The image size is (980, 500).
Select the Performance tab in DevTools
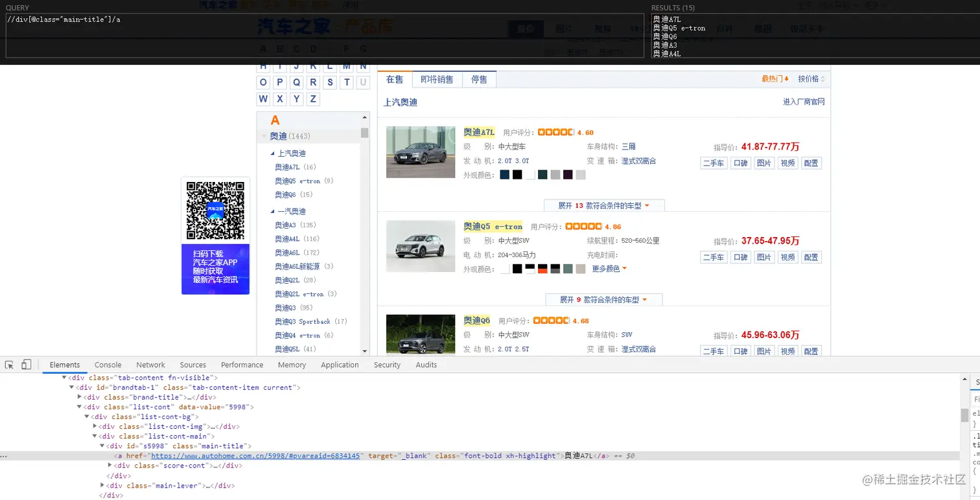[242, 365]
